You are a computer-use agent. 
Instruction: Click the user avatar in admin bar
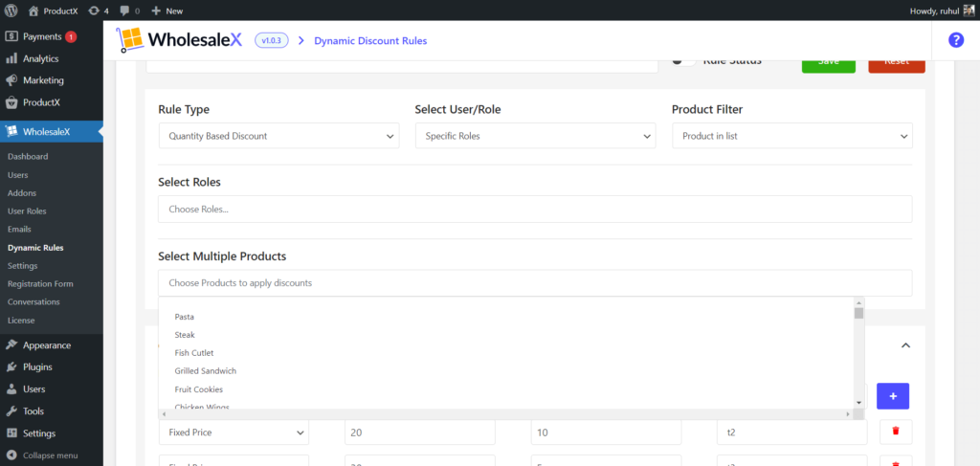tap(968, 11)
